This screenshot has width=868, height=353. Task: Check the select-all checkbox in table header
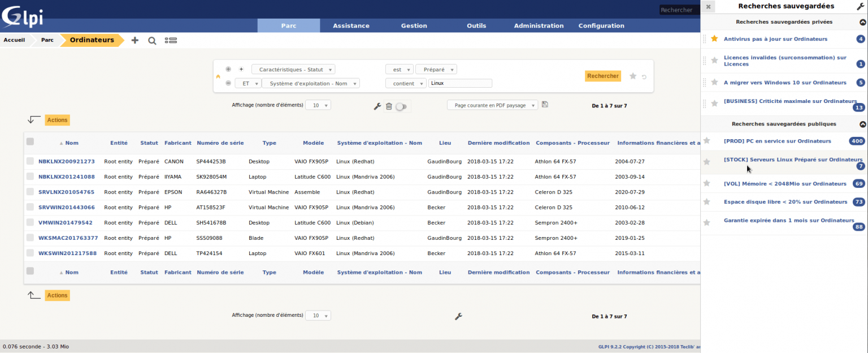(30, 142)
